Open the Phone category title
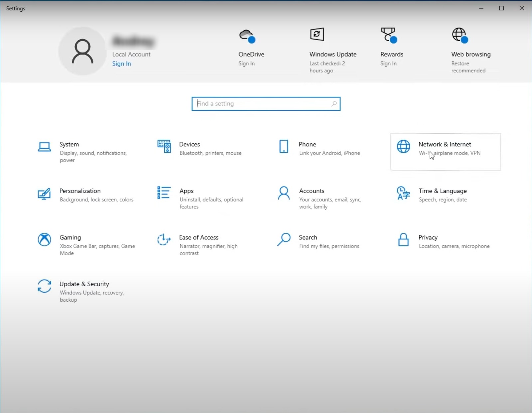The height and width of the screenshot is (413, 532). point(307,144)
